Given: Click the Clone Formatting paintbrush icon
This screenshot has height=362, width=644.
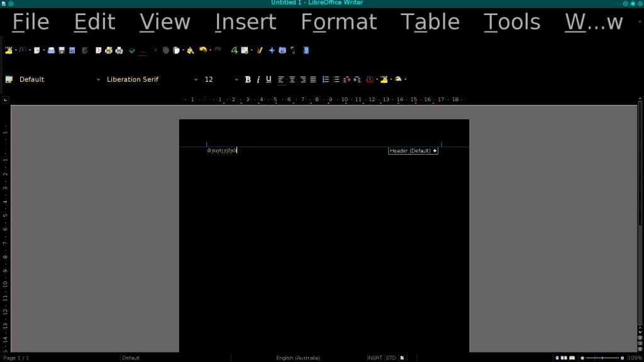Looking at the screenshot, I should click(x=190, y=50).
